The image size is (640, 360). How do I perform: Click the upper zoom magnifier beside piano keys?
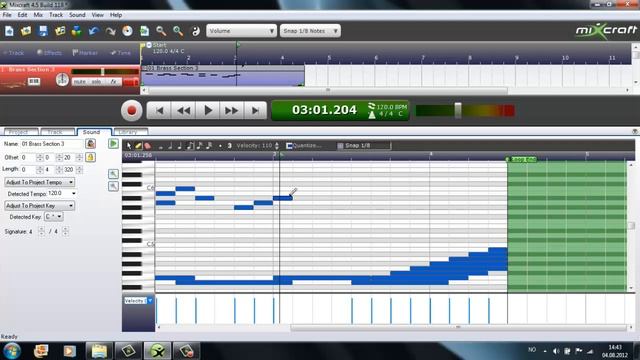113,174
